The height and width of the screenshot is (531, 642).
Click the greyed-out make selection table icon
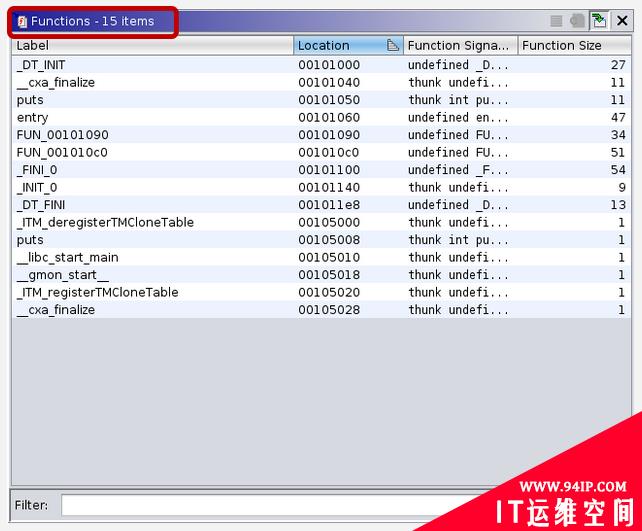pyautogui.click(x=556, y=20)
